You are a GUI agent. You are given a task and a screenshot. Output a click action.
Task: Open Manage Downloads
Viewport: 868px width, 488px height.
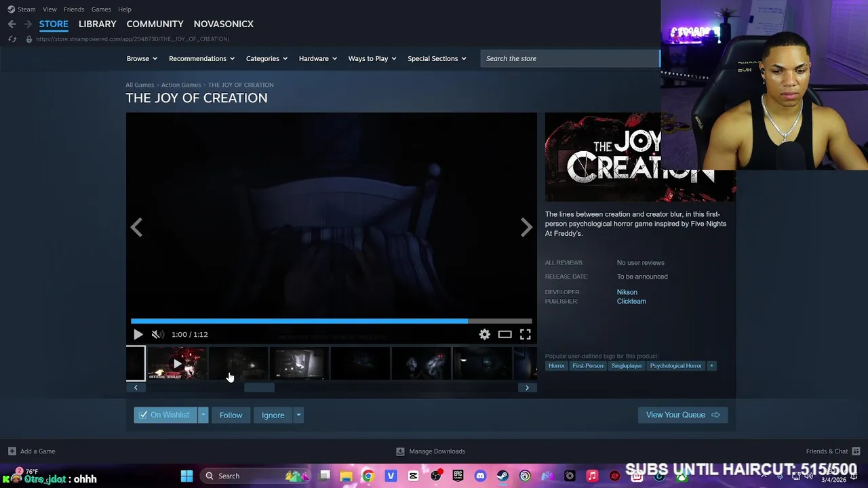tap(431, 451)
